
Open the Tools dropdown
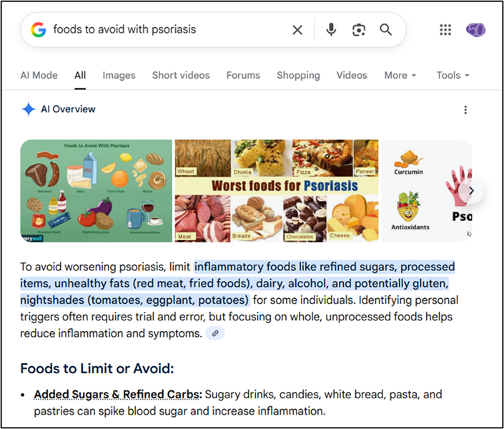click(x=453, y=75)
